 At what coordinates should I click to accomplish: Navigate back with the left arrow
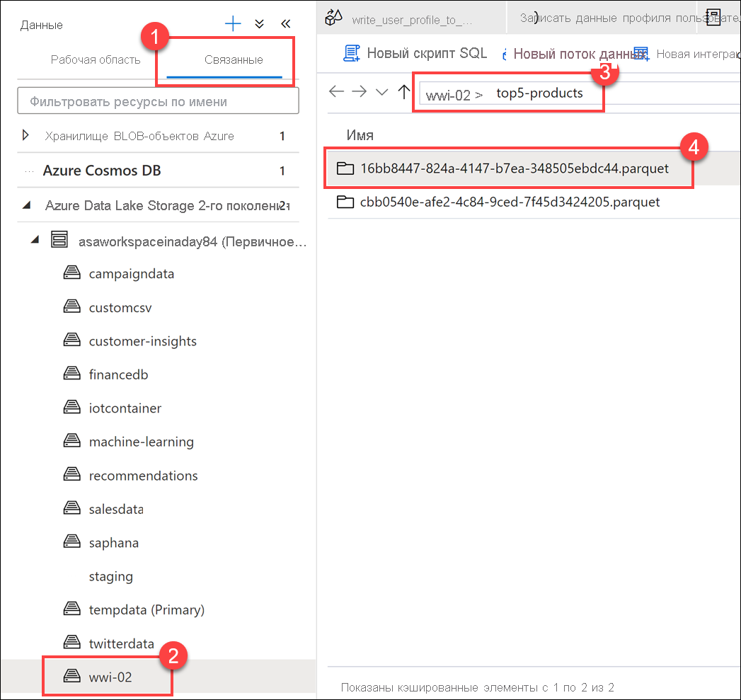[336, 91]
